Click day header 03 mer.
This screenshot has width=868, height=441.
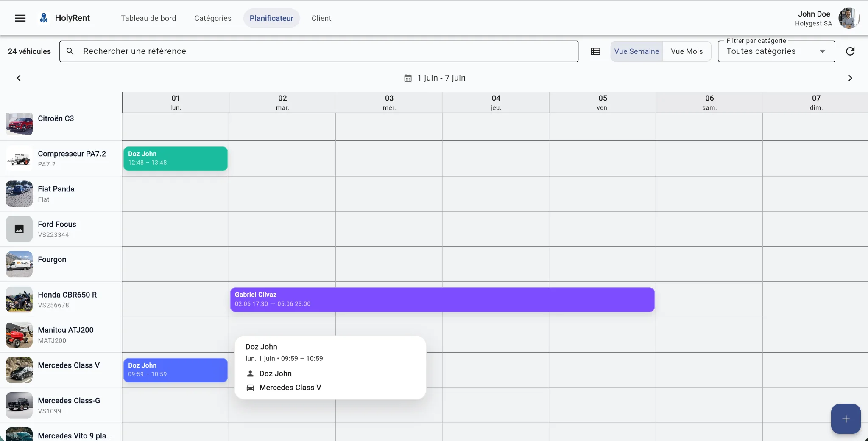click(x=389, y=102)
